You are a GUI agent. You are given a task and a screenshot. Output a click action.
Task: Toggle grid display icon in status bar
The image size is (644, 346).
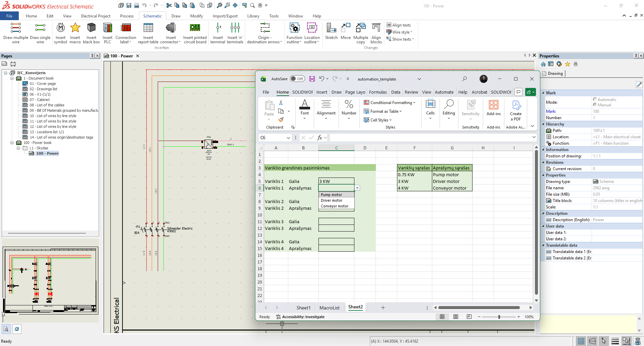coord(581,341)
